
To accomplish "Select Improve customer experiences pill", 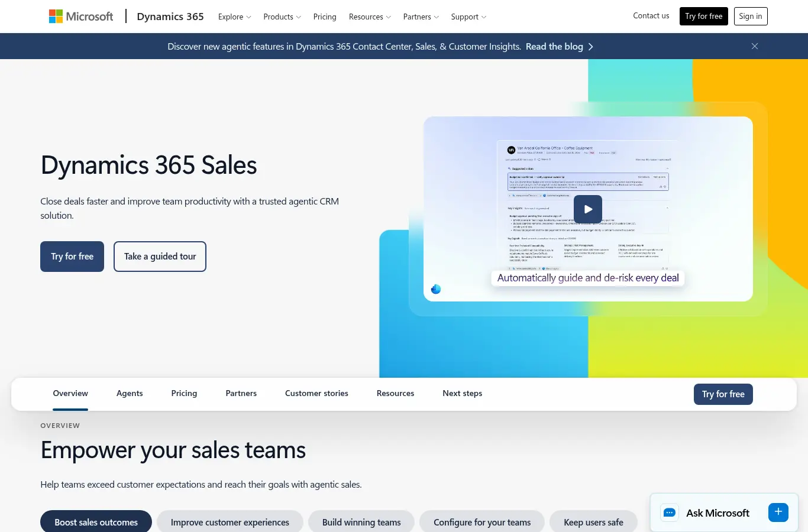I will [230, 522].
